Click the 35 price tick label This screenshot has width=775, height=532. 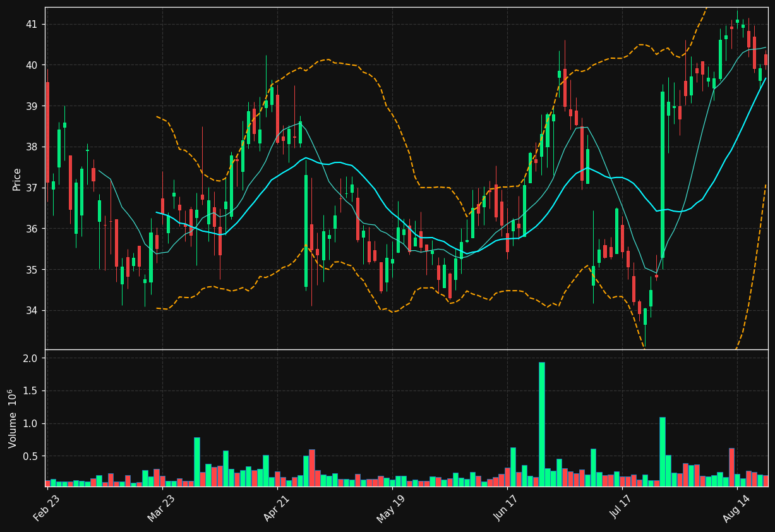32,270
